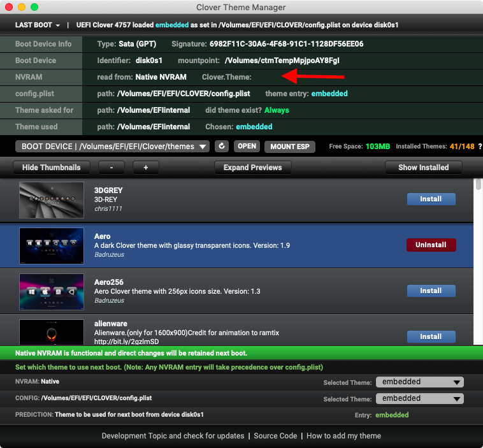Install the Aero256 theme
The height and width of the screenshot is (448, 483).
pyautogui.click(x=431, y=291)
